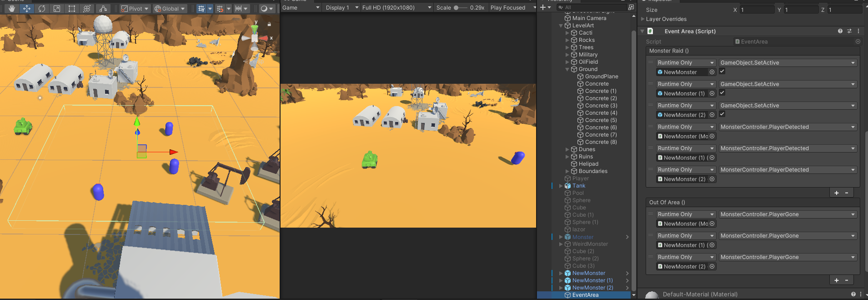Screen dimensions: 868x300
Task: Collapse the Ground node
Action: click(x=567, y=69)
